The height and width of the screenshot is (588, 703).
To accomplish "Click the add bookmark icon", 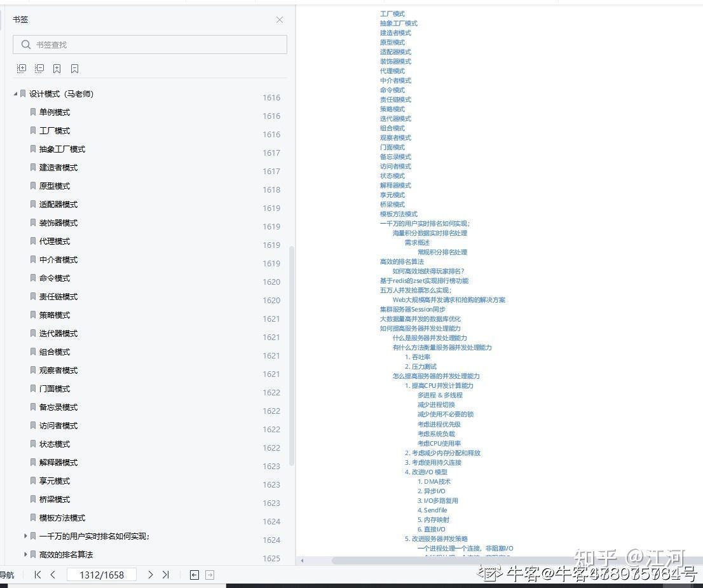I will pos(57,69).
